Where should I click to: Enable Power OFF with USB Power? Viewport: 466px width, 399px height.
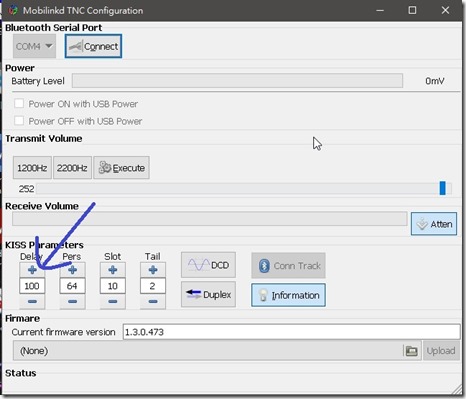19,121
